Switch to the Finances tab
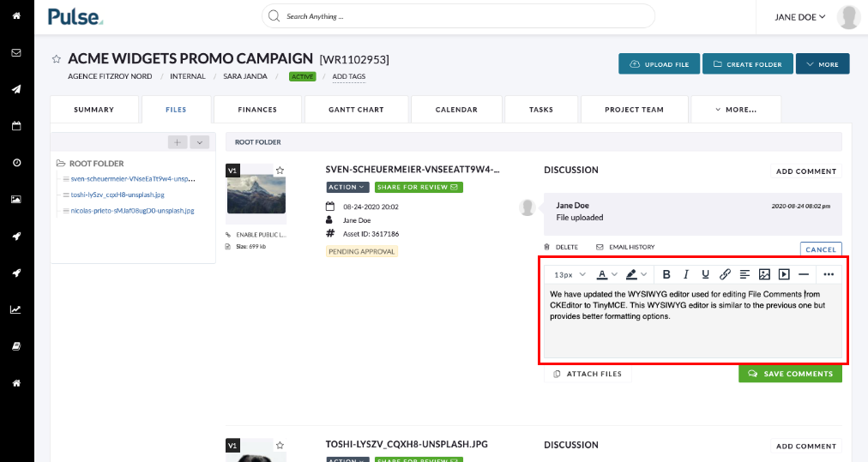The image size is (868, 462). click(257, 110)
